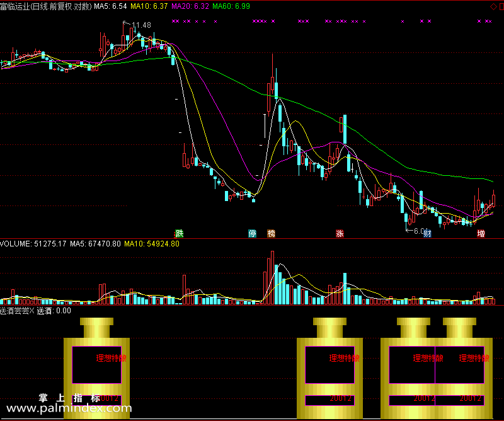Open the 榜 info marker
504x421 pixels.
[x=272, y=233]
